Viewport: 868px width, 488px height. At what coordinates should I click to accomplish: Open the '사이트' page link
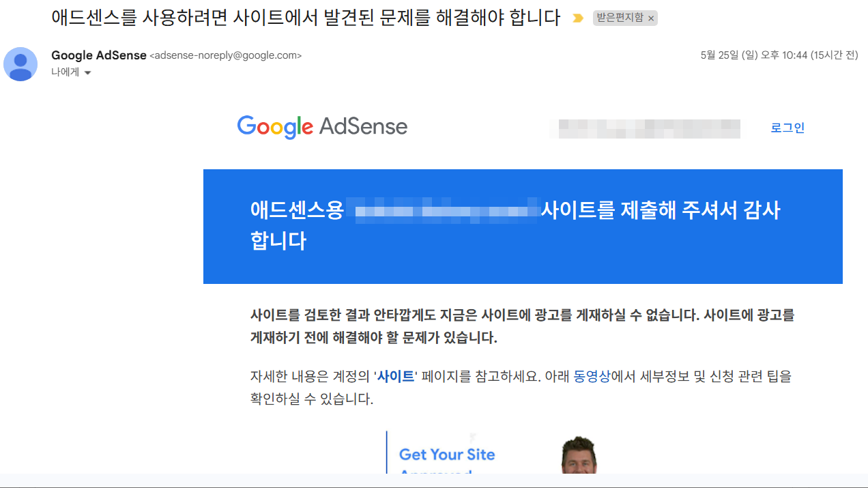click(x=396, y=376)
